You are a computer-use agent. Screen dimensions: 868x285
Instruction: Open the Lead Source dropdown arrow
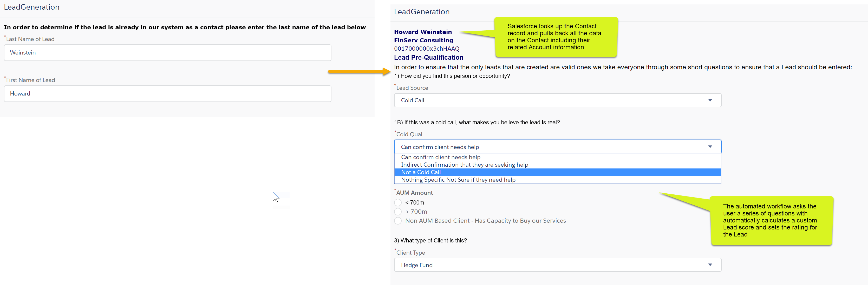click(710, 100)
